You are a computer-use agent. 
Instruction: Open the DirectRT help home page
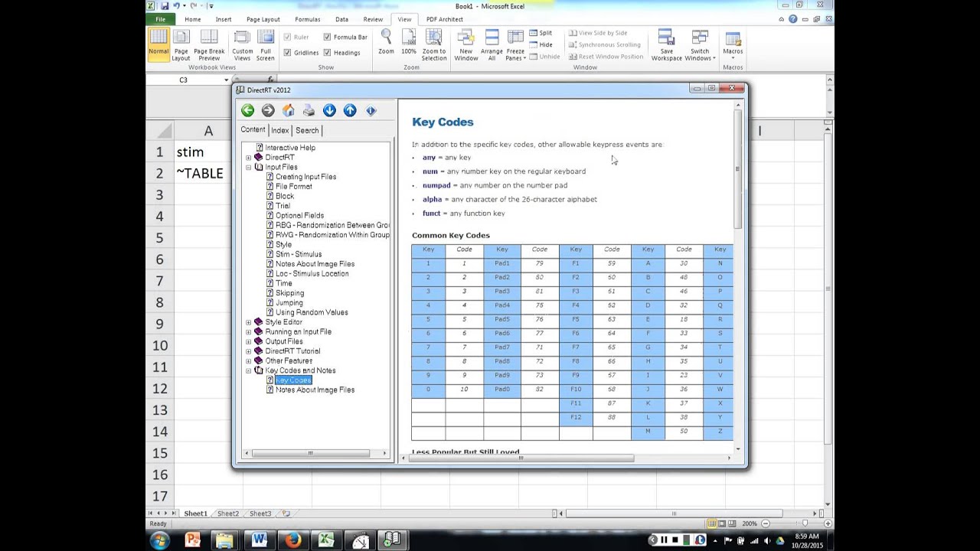(289, 110)
